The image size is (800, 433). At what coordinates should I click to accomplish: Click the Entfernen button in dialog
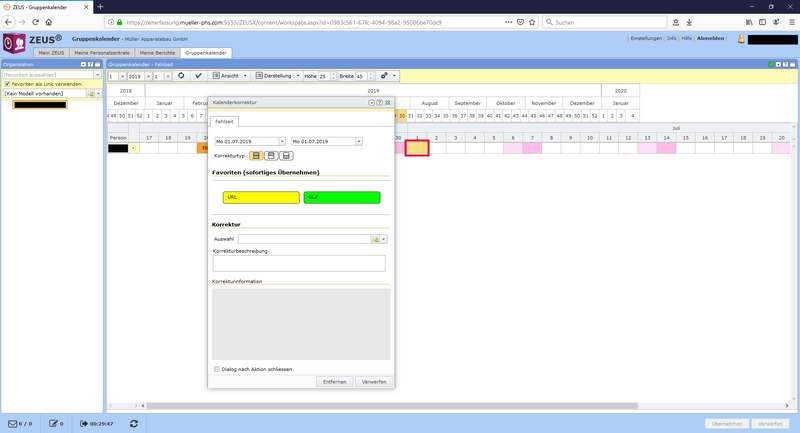point(334,382)
